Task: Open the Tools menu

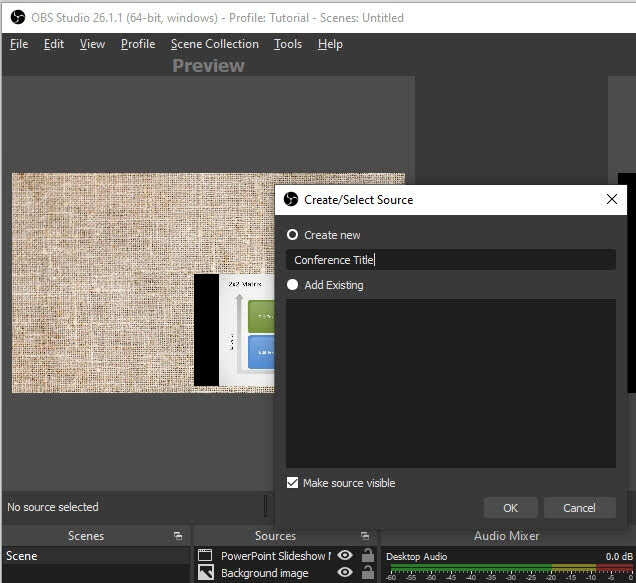Action: click(288, 44)
